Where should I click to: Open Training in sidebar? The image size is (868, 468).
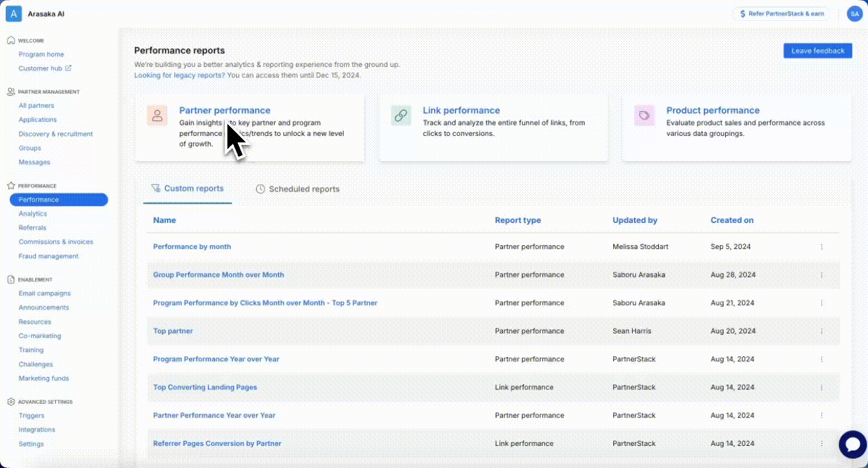tap(31, 350)
